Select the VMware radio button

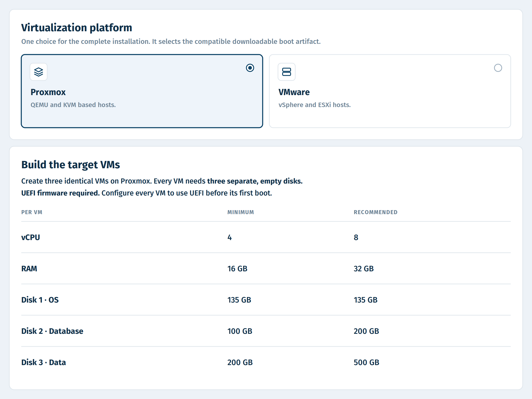point(498,68)
